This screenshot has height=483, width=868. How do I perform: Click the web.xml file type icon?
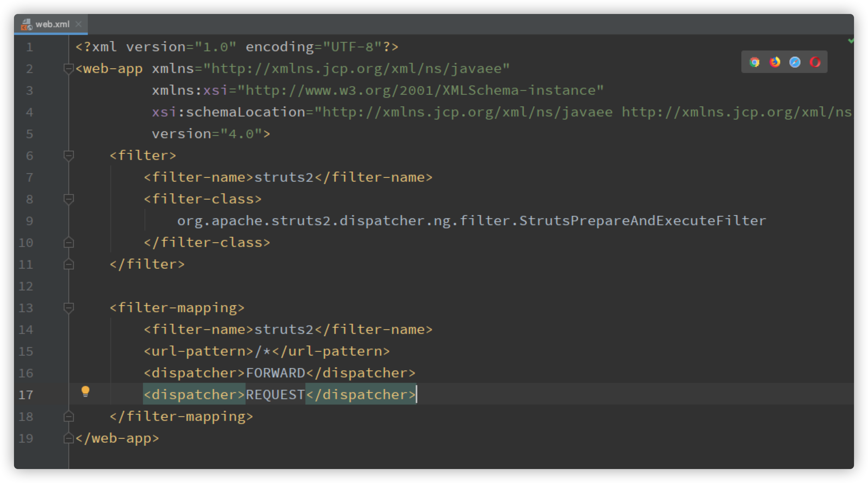(x=26, y=24)
